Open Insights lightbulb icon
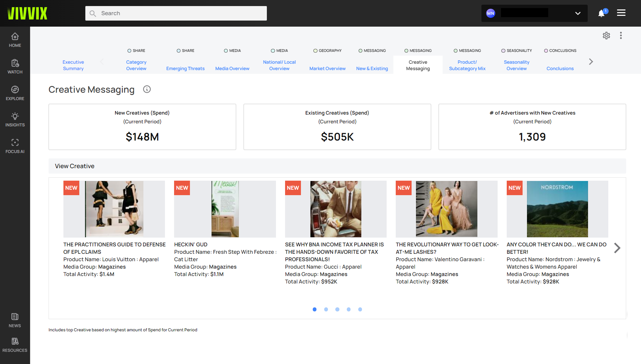 point(15,116)
